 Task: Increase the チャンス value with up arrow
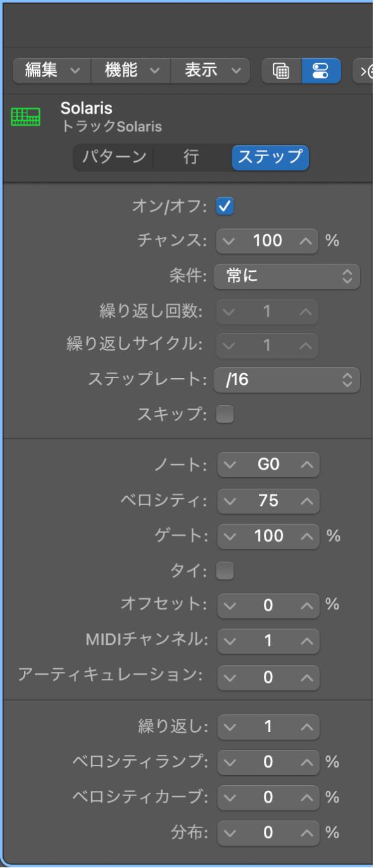(x=304, y=241)
